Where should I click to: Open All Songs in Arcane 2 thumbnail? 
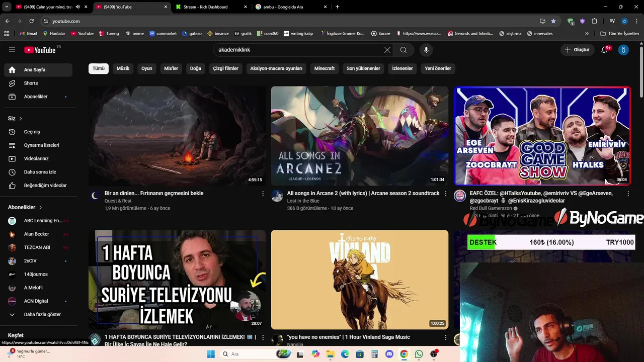click(360, 136)
